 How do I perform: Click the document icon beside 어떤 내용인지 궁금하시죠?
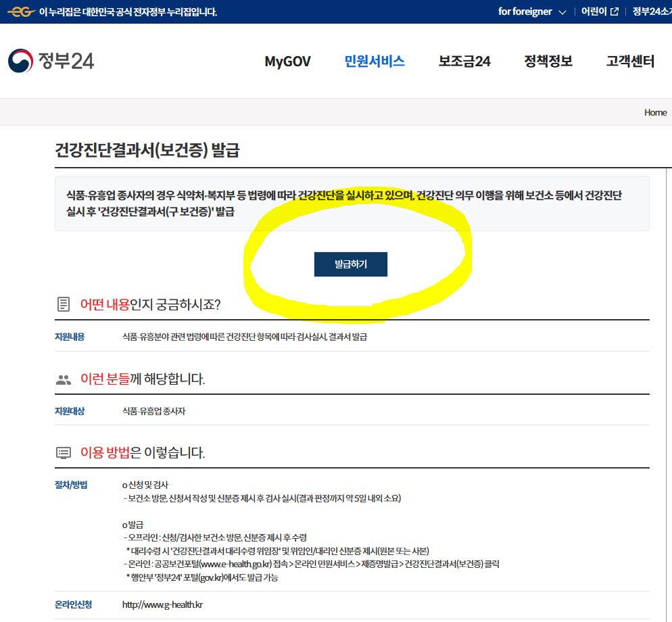tap(64, 304)
